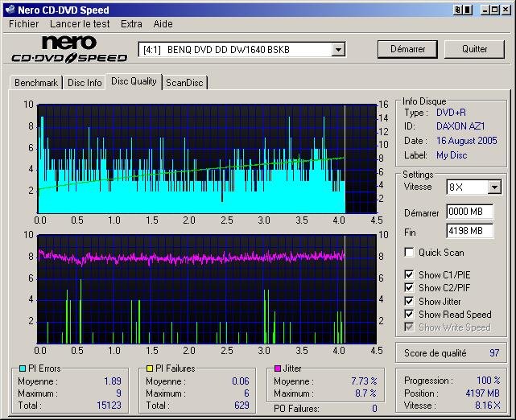The image size is (516, 420).
Task: Open the Aide menu
Action: coord(163,24)
